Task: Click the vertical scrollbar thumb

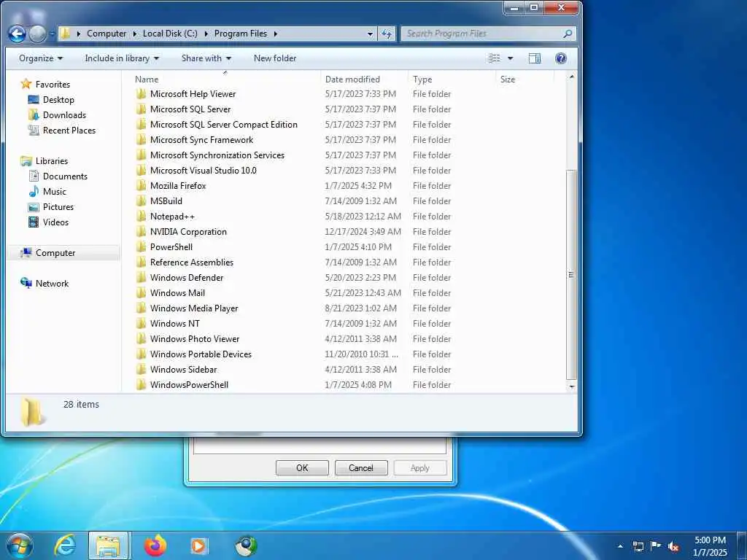Action: point(571,275)
